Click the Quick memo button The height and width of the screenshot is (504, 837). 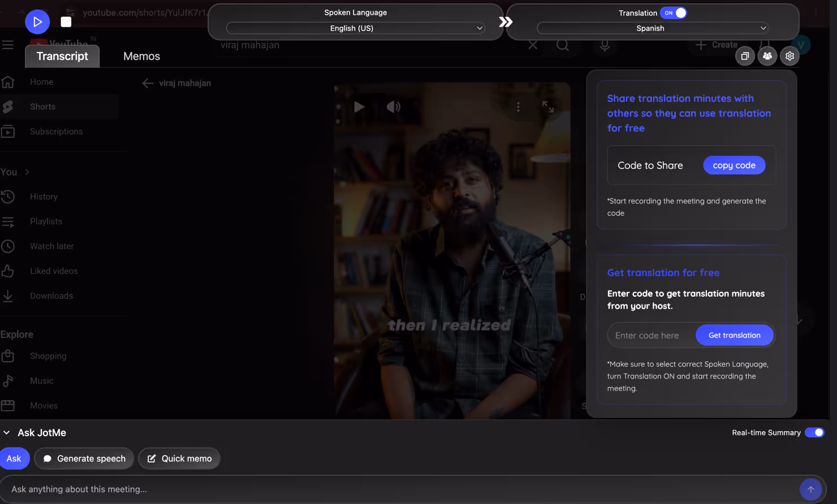pos(179,458)
